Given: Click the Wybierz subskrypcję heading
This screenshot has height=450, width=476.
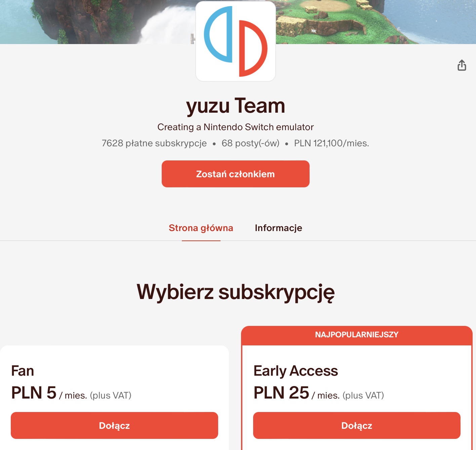Looking at the screenshot, I should click(236, 292).
